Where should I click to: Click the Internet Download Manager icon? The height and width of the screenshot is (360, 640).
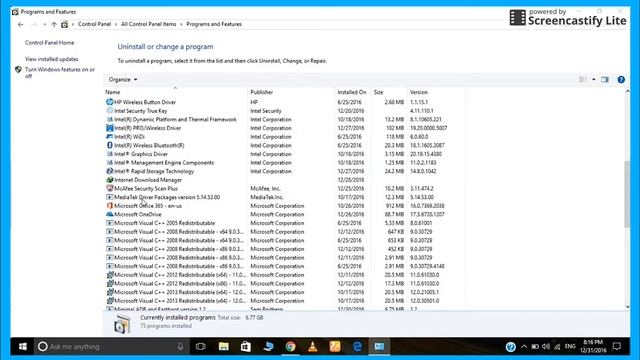[109, 180]
